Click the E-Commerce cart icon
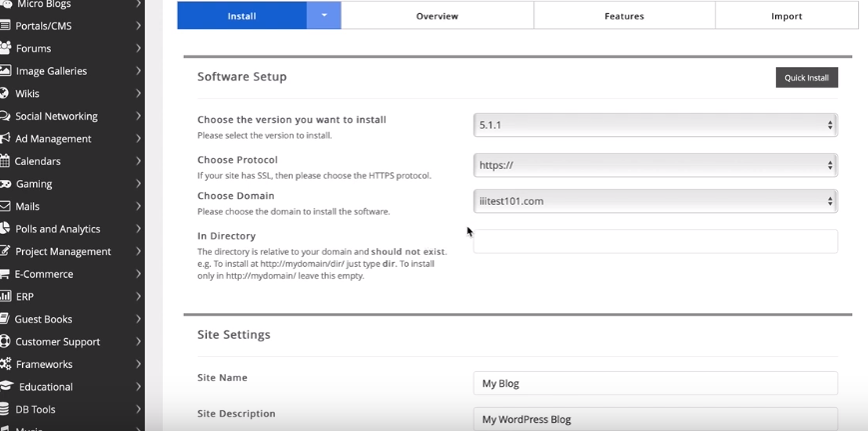868x431 pixels. click(x=6, y=274)
